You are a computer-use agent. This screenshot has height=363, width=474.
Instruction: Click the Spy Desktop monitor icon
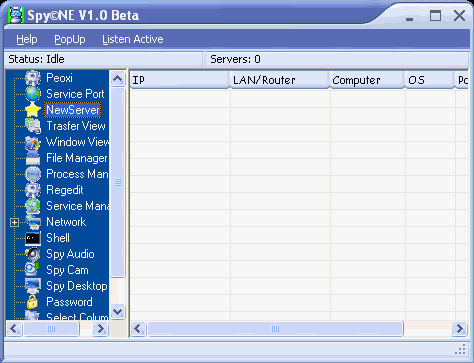pyautogui.click(x=33, y=286)
